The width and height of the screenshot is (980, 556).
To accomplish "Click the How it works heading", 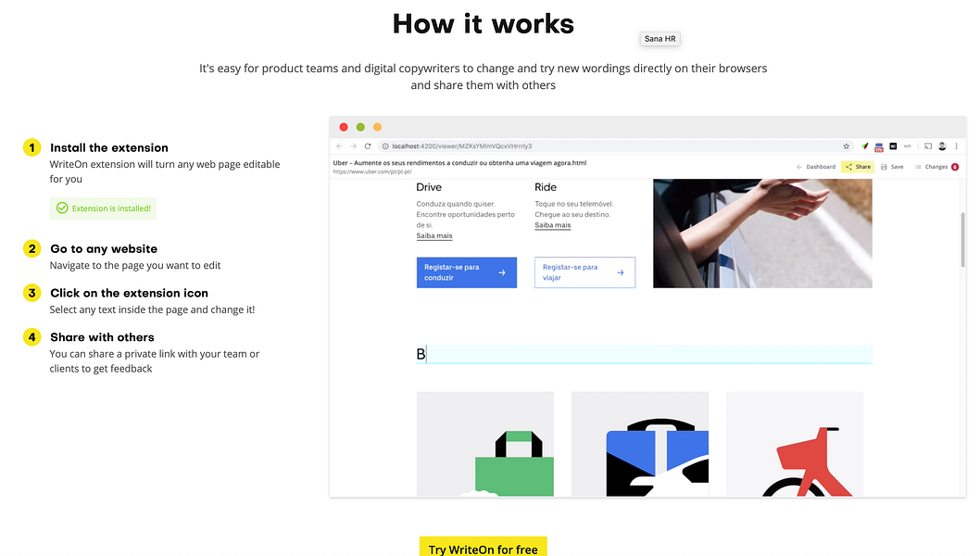I will (x=484, y=24).
